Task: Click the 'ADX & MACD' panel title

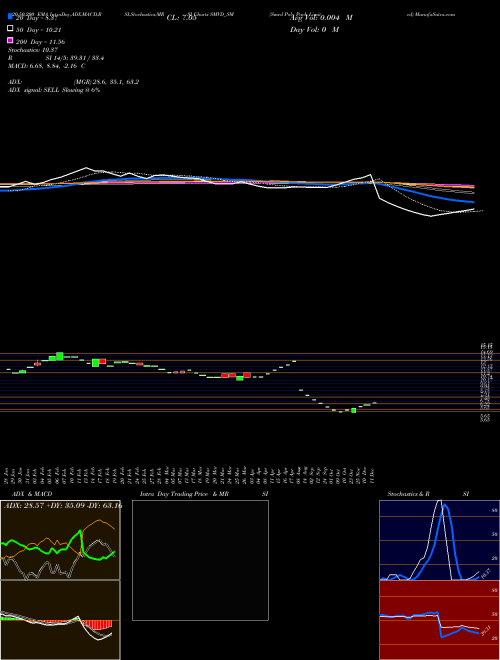Action: click(32, 494)
